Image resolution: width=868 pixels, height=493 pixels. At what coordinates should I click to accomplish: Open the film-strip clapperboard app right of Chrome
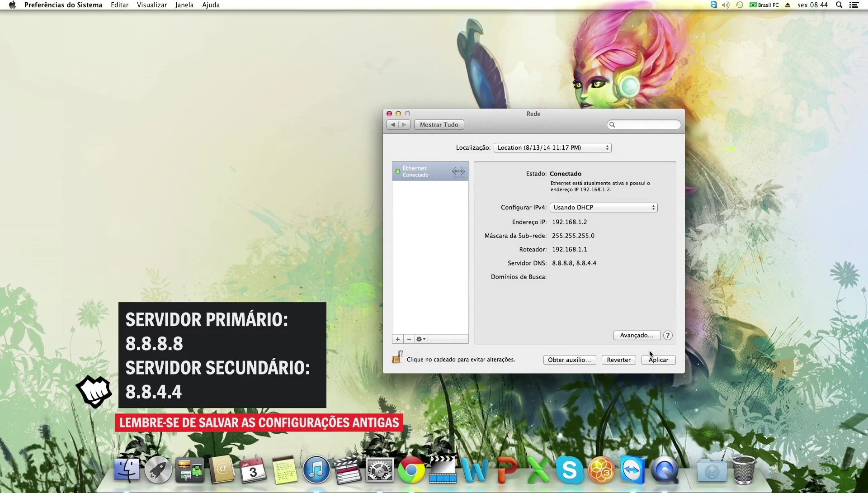click(443, 470)
